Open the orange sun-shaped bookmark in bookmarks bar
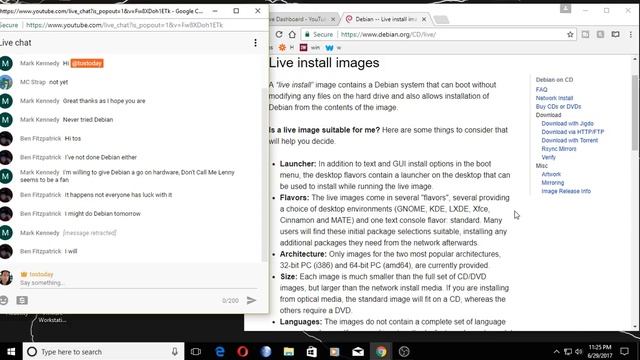The width and height of the screenshot is (640, 360). 282,48
